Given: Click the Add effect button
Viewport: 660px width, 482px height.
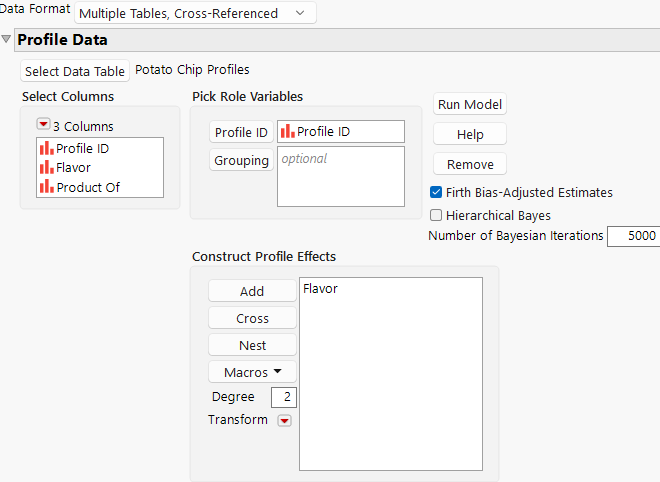Looking at the screenshot, I should coord(252,291).
